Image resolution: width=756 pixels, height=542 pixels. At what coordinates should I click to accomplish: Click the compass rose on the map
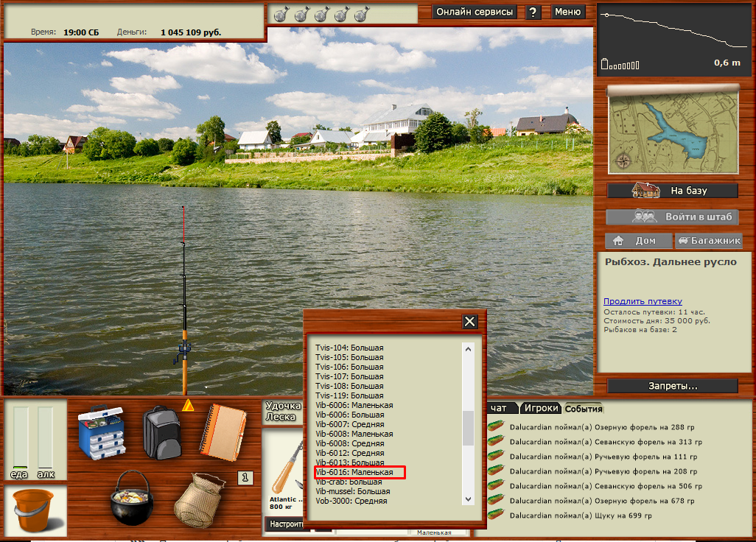pos(623,161)
